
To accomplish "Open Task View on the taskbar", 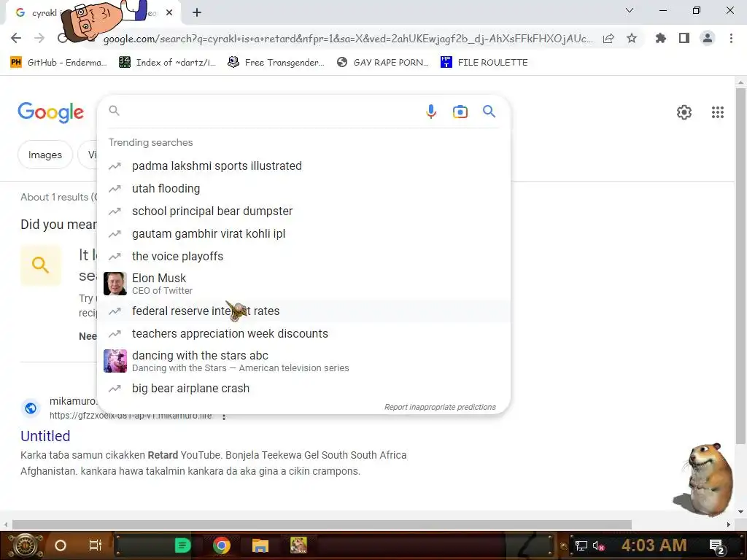I will pos(96,545).
